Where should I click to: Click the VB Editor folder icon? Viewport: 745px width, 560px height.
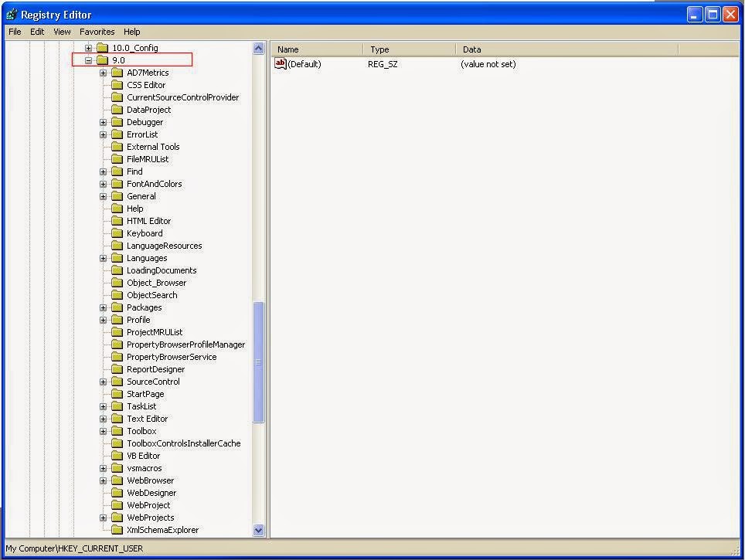pyautogui.click(x=117, y=455)
